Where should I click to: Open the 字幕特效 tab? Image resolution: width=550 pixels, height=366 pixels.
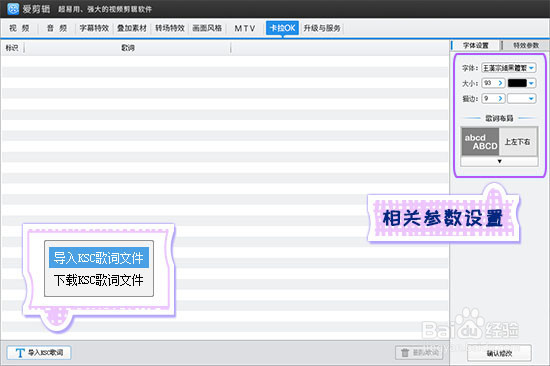(x=94, y=28)
